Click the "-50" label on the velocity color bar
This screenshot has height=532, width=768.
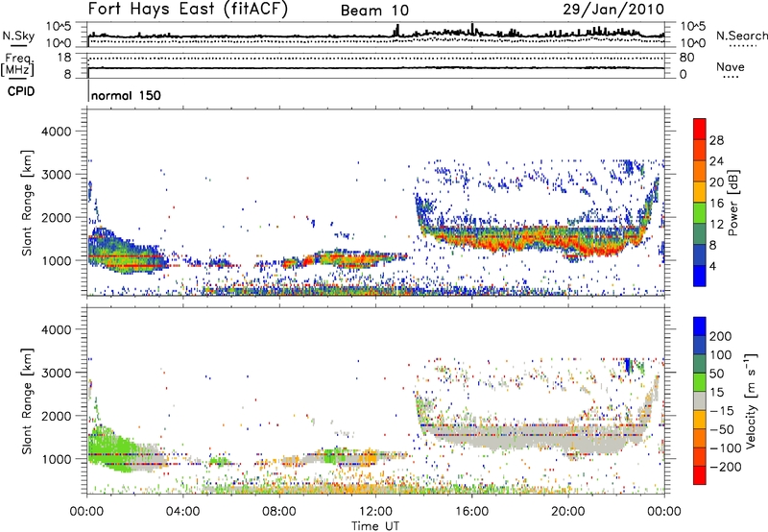click(x=722, y=429)
